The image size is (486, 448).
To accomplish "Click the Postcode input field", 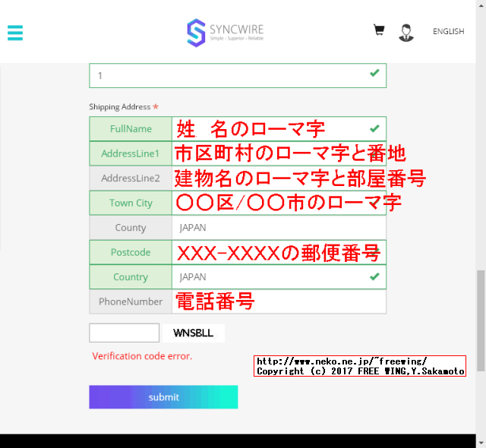I will coord(279,252).
